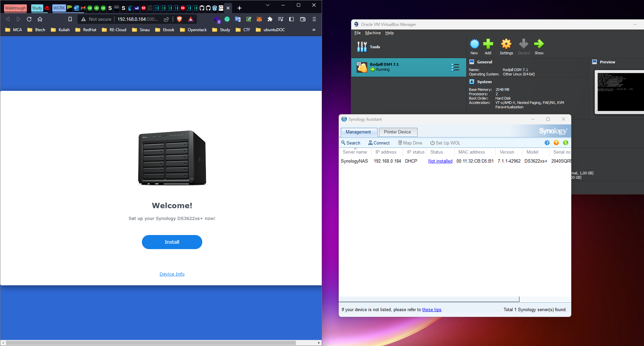Open the Extensions puzzle piece menu
Viewport: 644px width, 346px height.
[x=270, y=19]
